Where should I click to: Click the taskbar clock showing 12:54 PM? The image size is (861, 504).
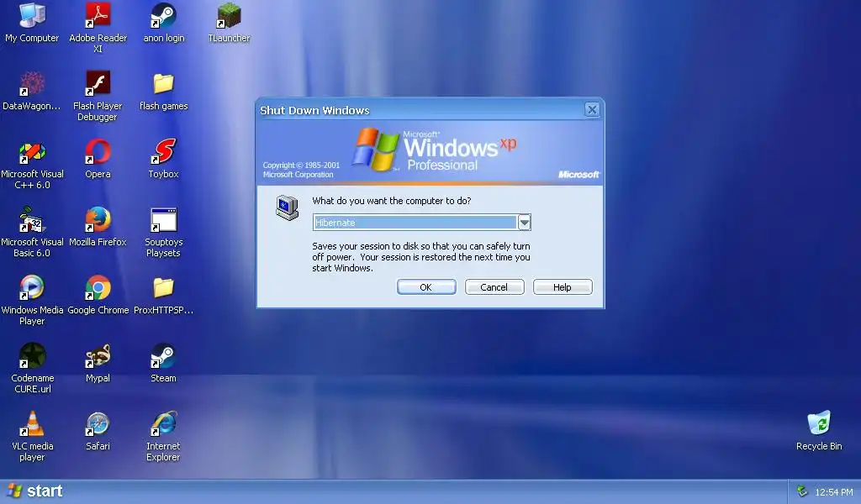pos(833,492)
